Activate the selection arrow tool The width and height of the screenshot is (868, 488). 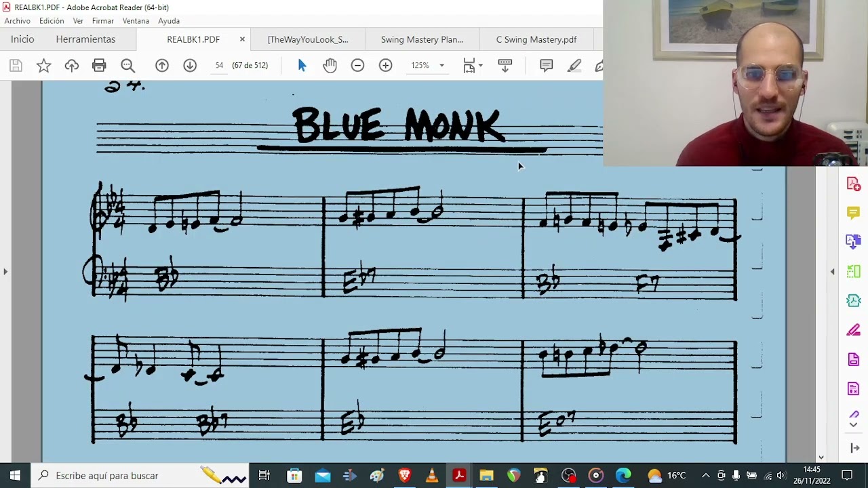point(302,65)
